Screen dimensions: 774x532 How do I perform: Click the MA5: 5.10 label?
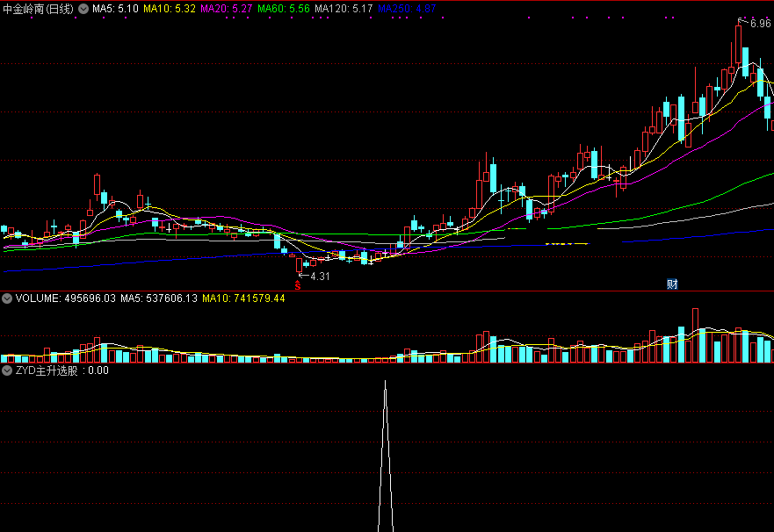point(115,9)
